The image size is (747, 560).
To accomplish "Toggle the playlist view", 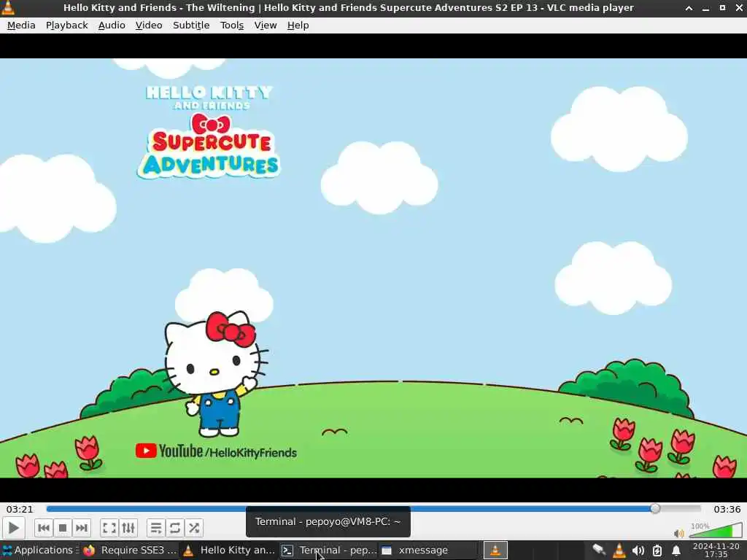I will tap(156, 528).
